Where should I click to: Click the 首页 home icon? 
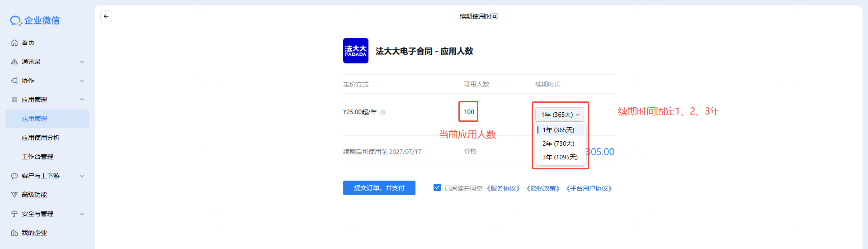pos(14,43)
